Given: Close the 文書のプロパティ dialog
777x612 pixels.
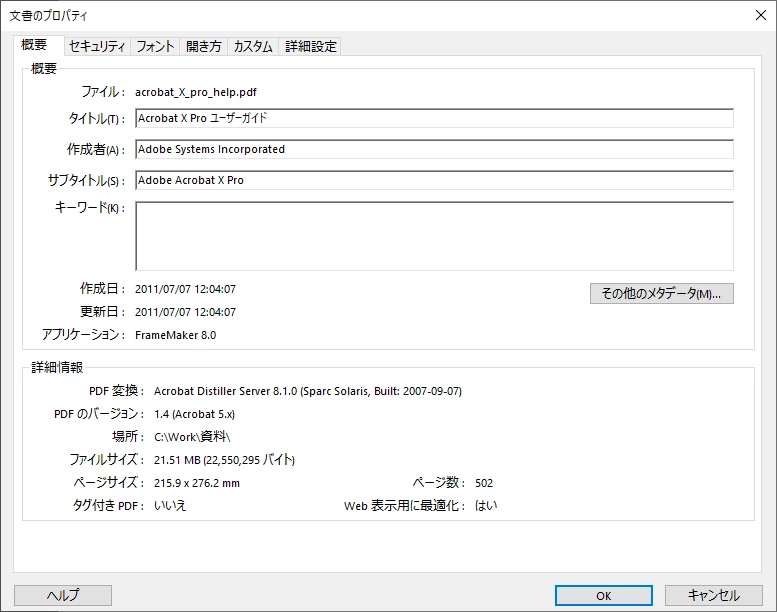Looking at the screenshot, I should [761, 15].
